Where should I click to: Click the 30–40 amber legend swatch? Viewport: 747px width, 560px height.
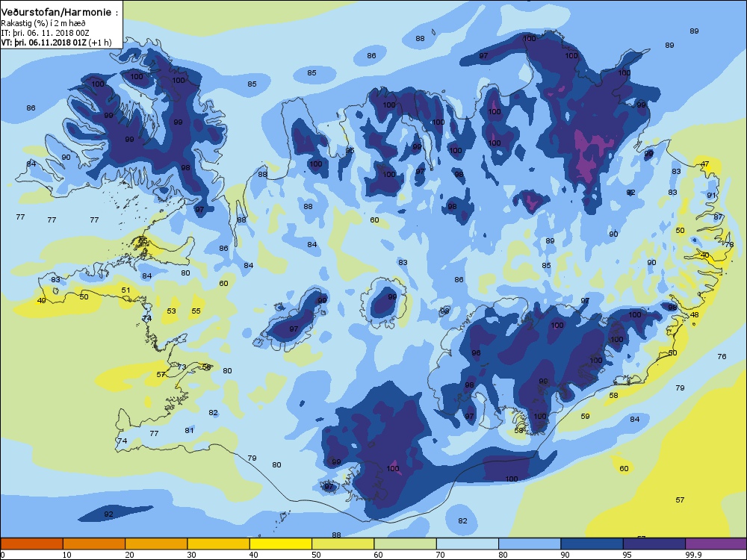pyautogui.click(x=219, y=544)
